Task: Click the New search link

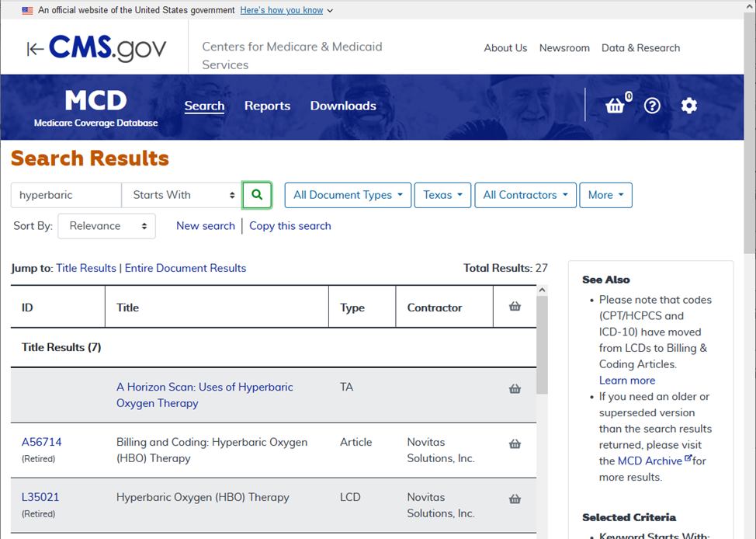Action: [206, 226]
